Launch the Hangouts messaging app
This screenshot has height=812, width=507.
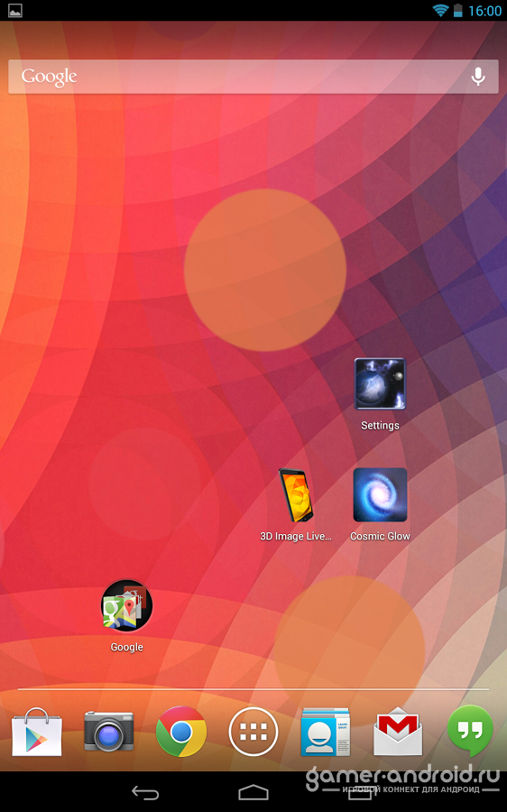click(x=470, y=731)
